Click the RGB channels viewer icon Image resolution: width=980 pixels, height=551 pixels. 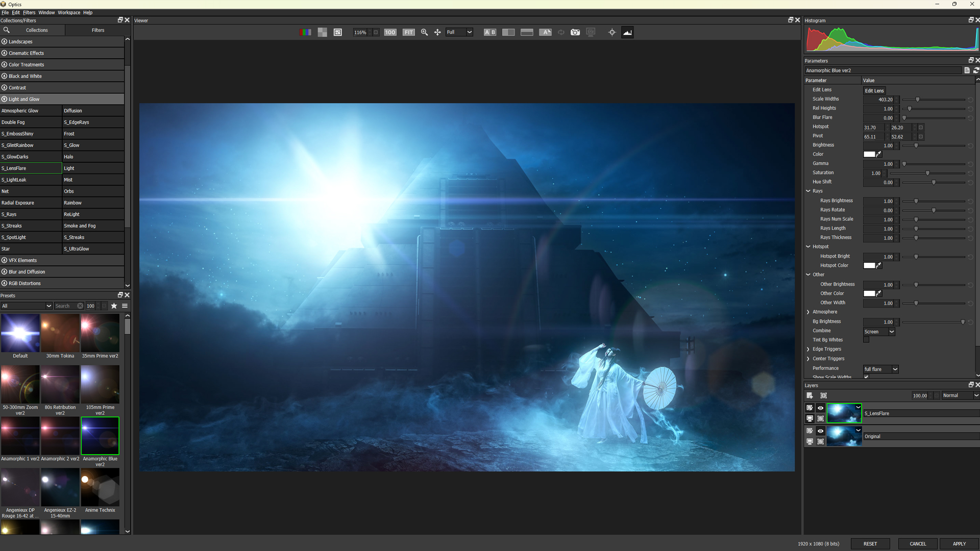(x=305, y=32)
